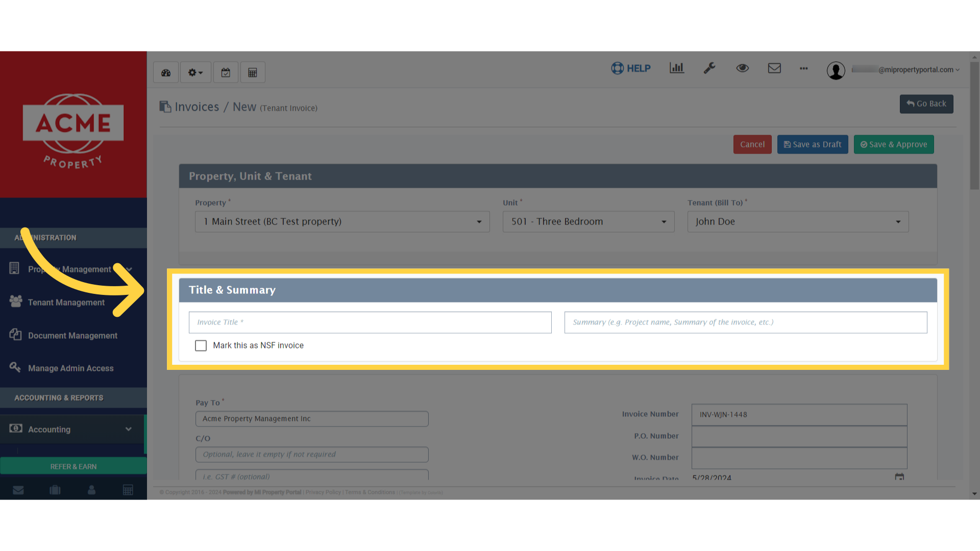Image resolution: width=980 pixels, height=551 pixels.
Task: Open the briefcase icon in the sidebar footer
Action: coord(55,489)
